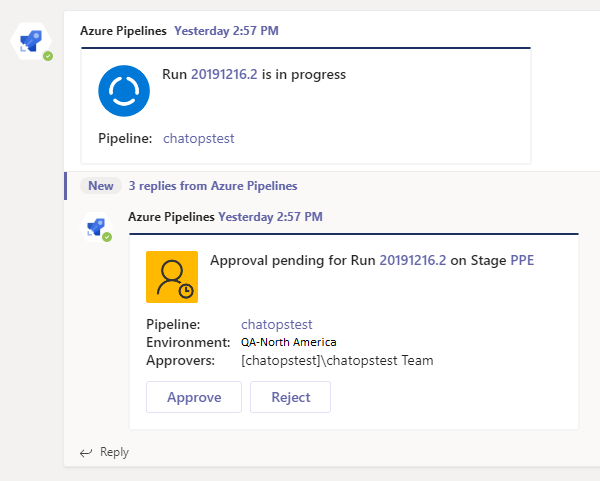Click the text 'is in progress'
Image resolution: width=600 pixels, height=481 pixels.
tap(304, 75)
